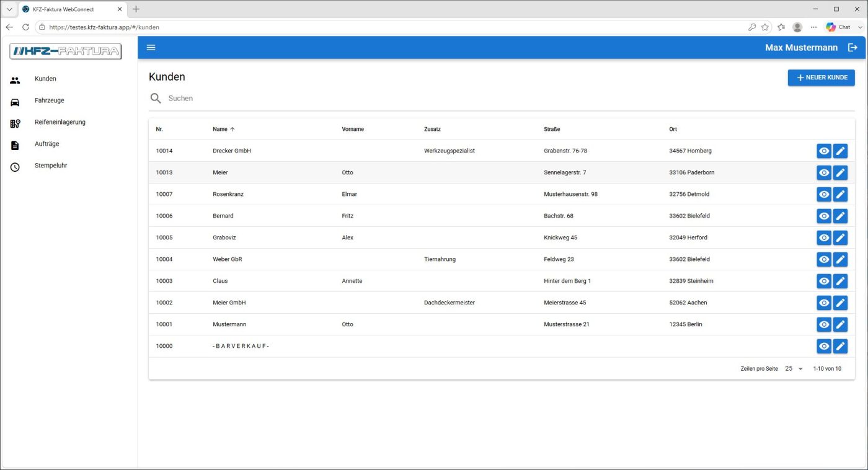This screenshot has width=868, height=470.
Task: Sort the table by the Ort column
Action: point(673,129)
